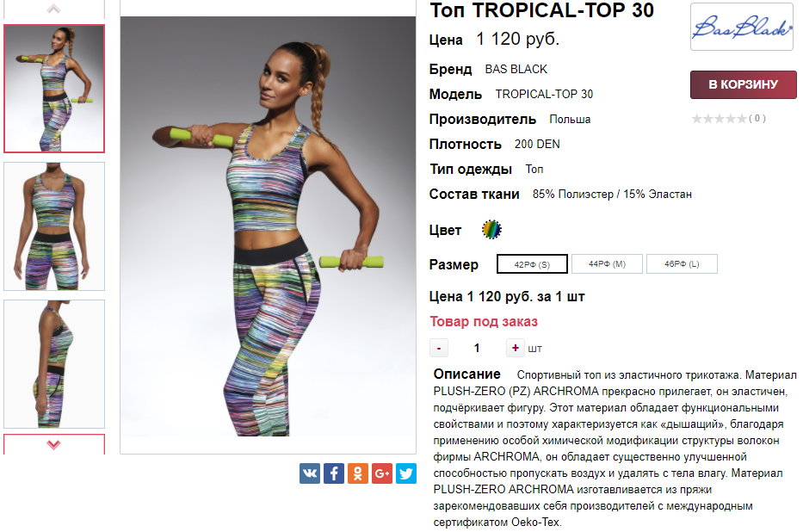Select size 46РФ (L)
Screen dimensions: 803x532
click(x=682, y=264)
